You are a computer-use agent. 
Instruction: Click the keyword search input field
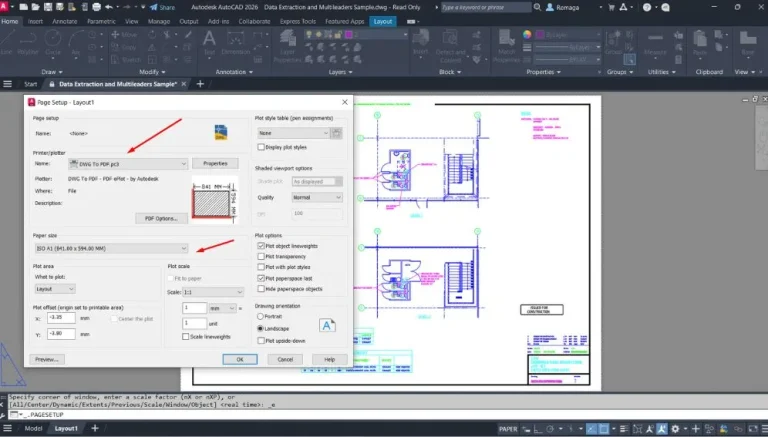485,7
